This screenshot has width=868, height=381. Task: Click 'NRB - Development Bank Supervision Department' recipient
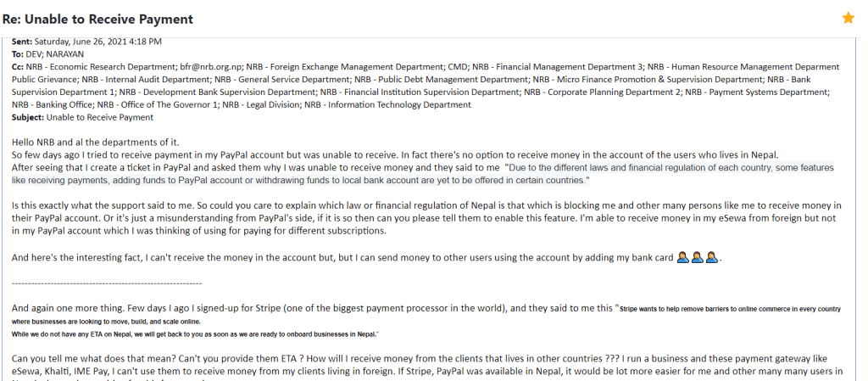tap(218, 92)
